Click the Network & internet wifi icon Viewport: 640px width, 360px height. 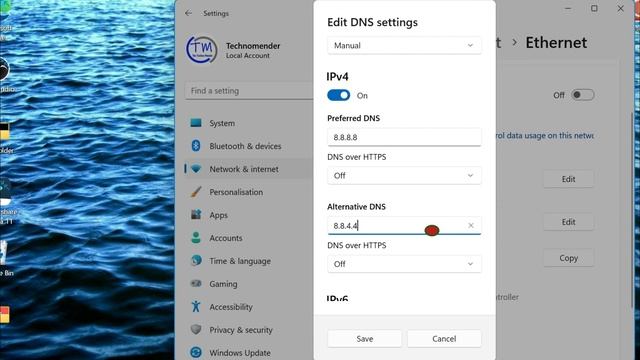pyautogui.click(x=196, y=169)
